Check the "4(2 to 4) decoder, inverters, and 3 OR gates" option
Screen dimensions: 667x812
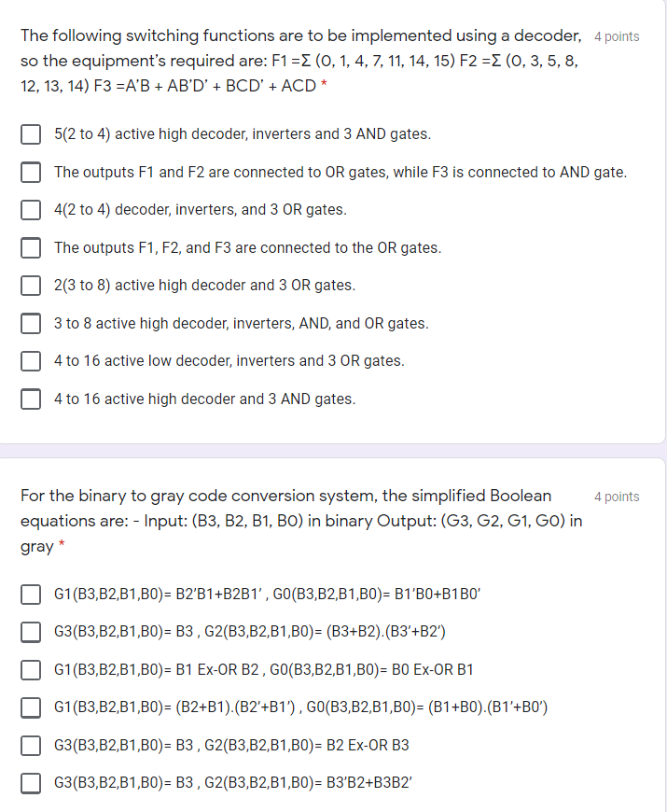click(x=31, y=210)
